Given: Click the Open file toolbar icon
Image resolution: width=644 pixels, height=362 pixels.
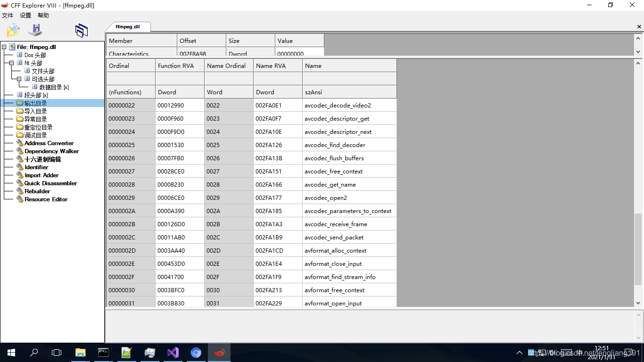Looking at the screenshot, I should pos(13,30).
